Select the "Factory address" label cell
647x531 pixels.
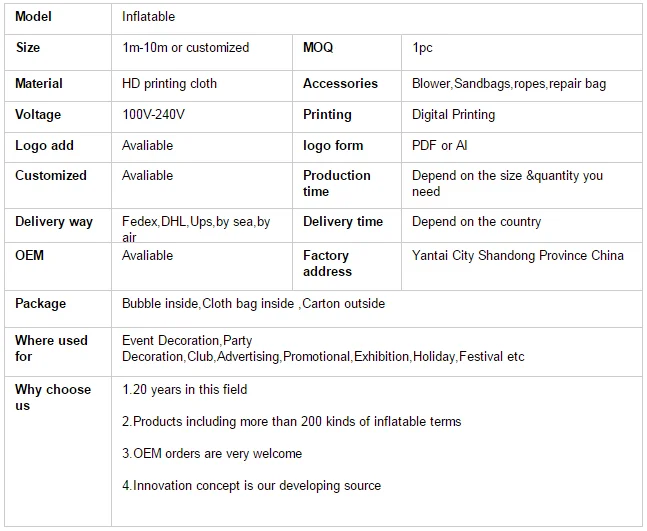tap(327, 263)
